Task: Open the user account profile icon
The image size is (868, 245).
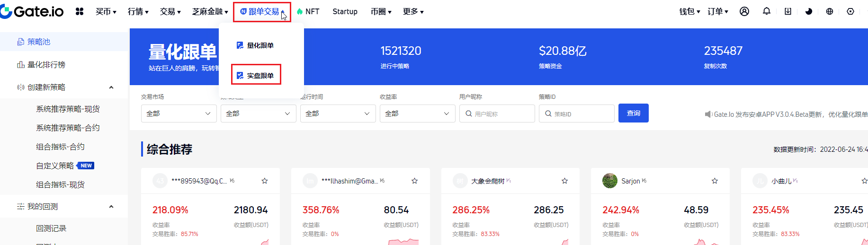Action: (744, 11)
